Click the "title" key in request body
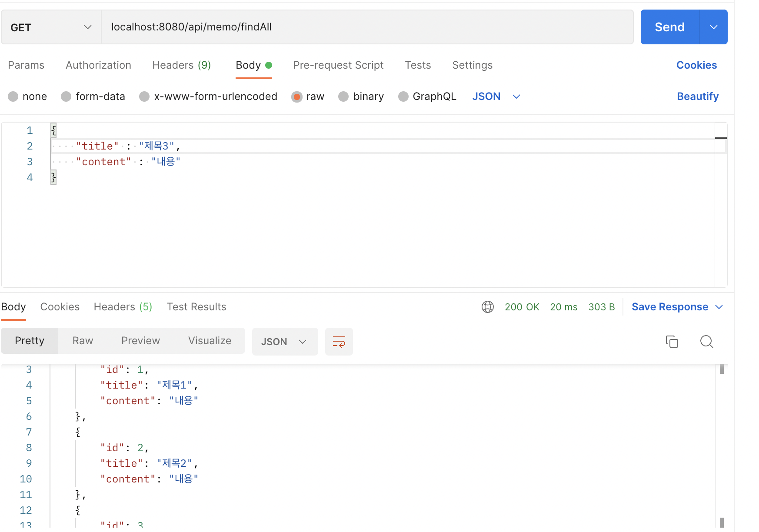The height and width of the screenshot is (532, 759). tap(97, 146)
